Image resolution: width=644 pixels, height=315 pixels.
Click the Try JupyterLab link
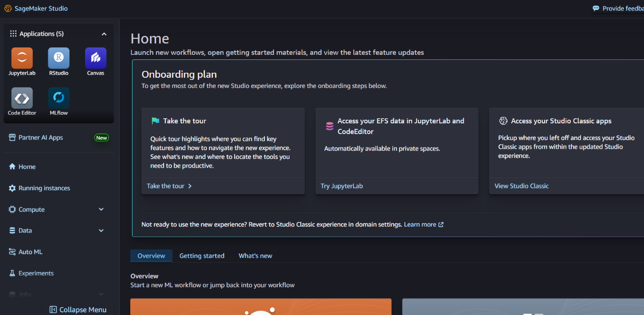click(x=342, y=186)
